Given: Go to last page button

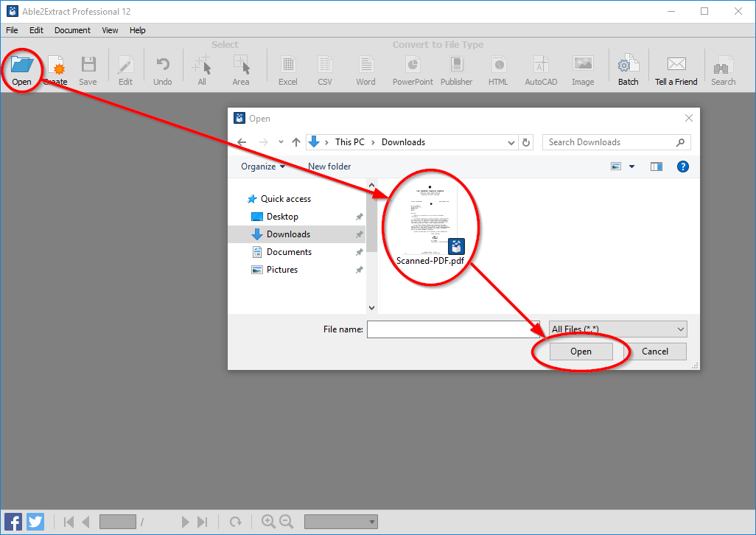Looking at the screenshot, I should click(203, 522).
